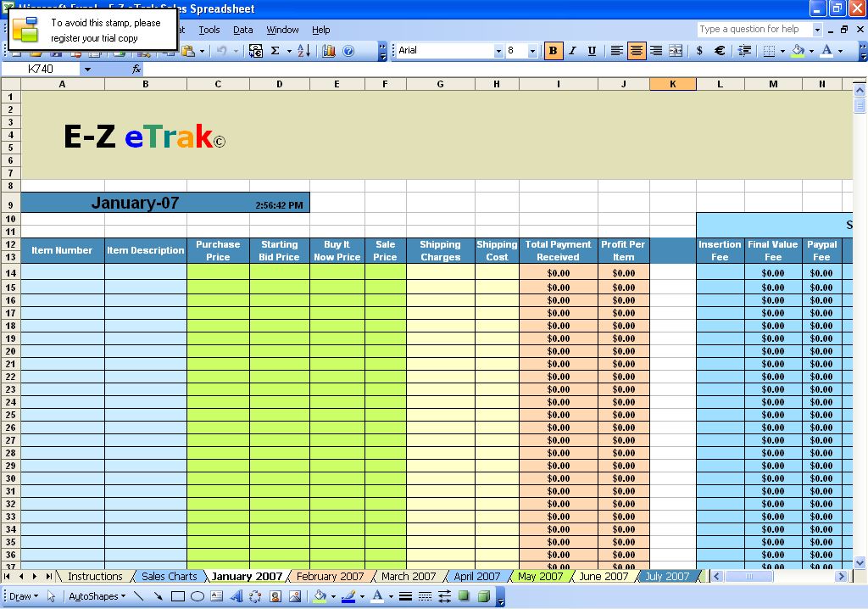
Task: Apply Line Color in Drawing toolbar
Action: coord(348,597)
